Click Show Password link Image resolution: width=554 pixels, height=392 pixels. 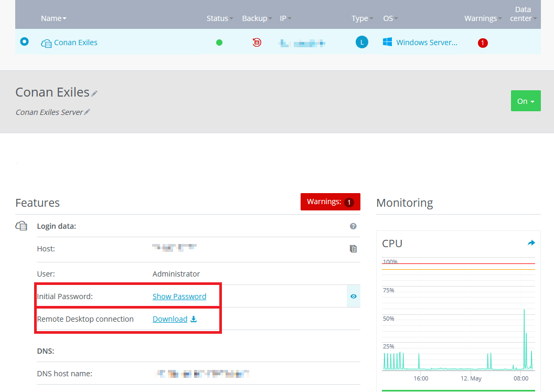[179, 296]
